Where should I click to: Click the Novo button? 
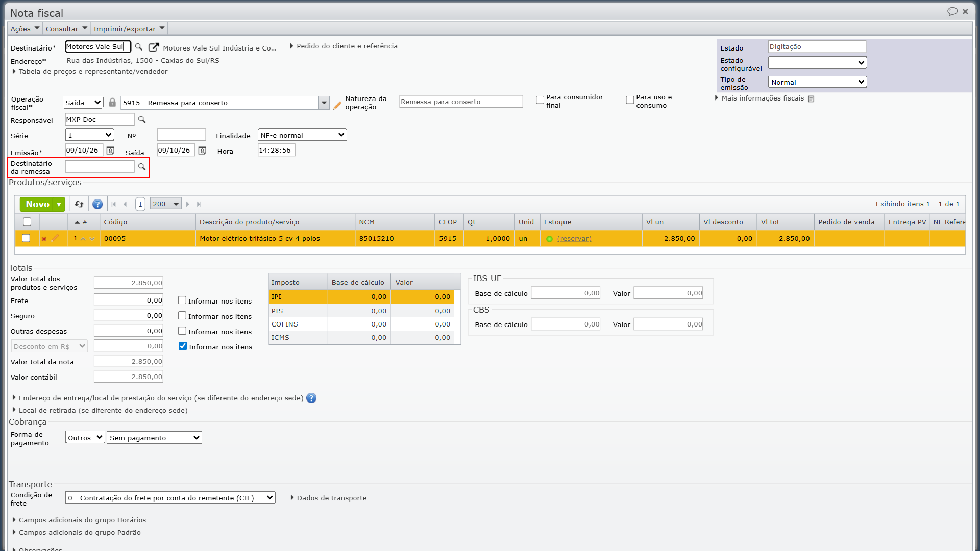(37, 204)
